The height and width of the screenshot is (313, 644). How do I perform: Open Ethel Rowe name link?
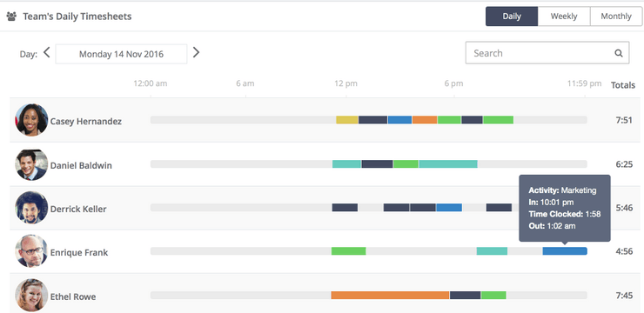(73, 296)
